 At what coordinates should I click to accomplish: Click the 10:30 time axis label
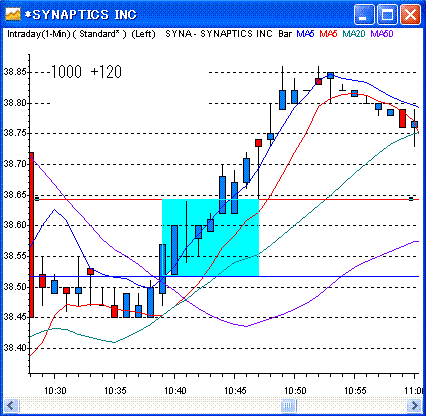(55, 390)
